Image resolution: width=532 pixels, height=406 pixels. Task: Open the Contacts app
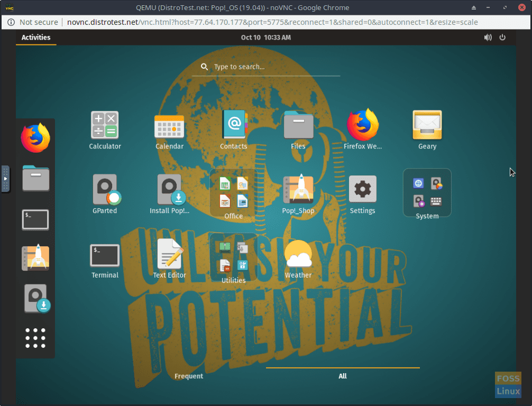pos(233,130)
